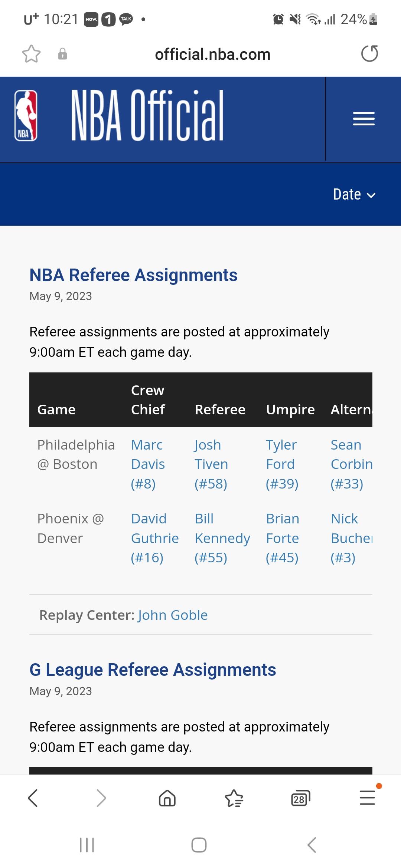This screenshot has height=868, width=401.
Task: Open browser home page icon
Action: point(167,798)
